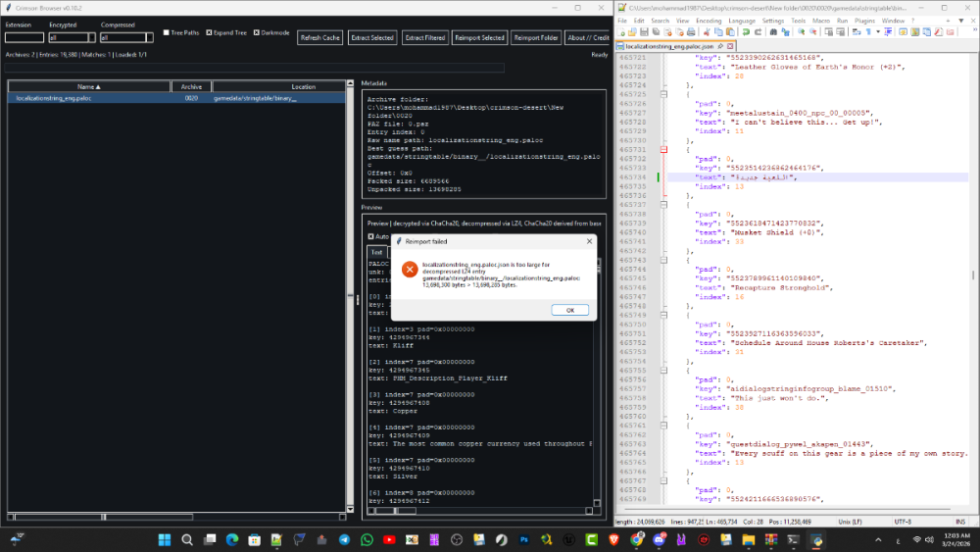Click the Zoom In icon in Notepad++
The height and width of the screenshot is (552, 980).
pos(802,32)
